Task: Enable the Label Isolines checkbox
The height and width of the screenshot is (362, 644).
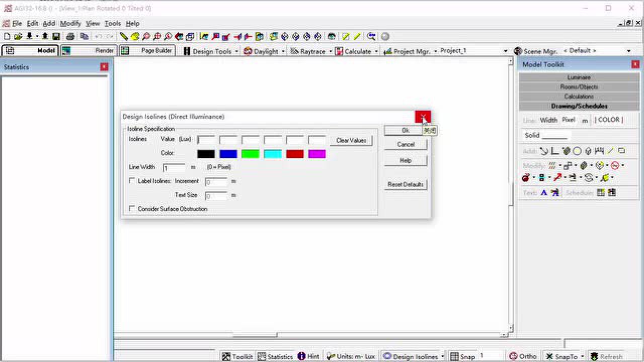Action: pyautogui.click(x=132, y=180)
